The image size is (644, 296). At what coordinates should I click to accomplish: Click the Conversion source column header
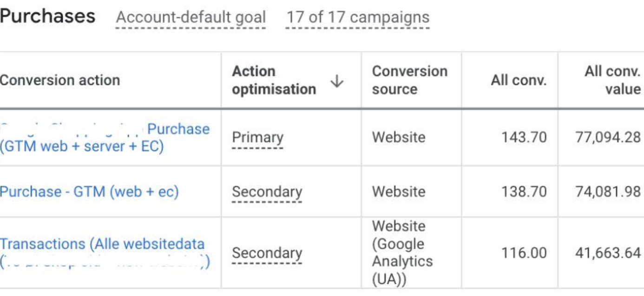click(x=410, y=80)
